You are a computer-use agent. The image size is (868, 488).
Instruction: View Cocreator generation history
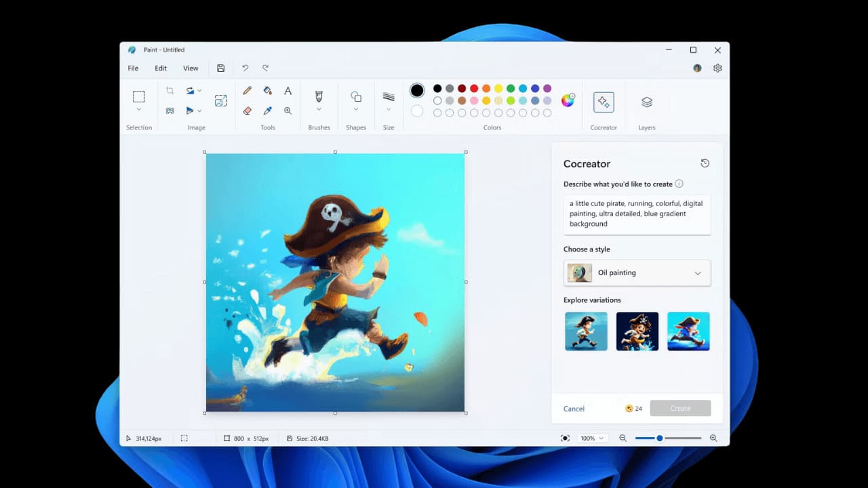pyautogui.click(x=705, y=163)
